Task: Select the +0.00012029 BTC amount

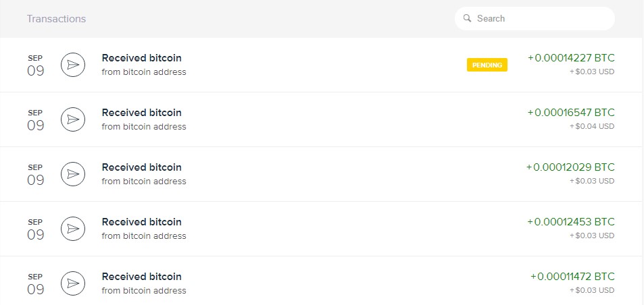Action: (570, 167)
